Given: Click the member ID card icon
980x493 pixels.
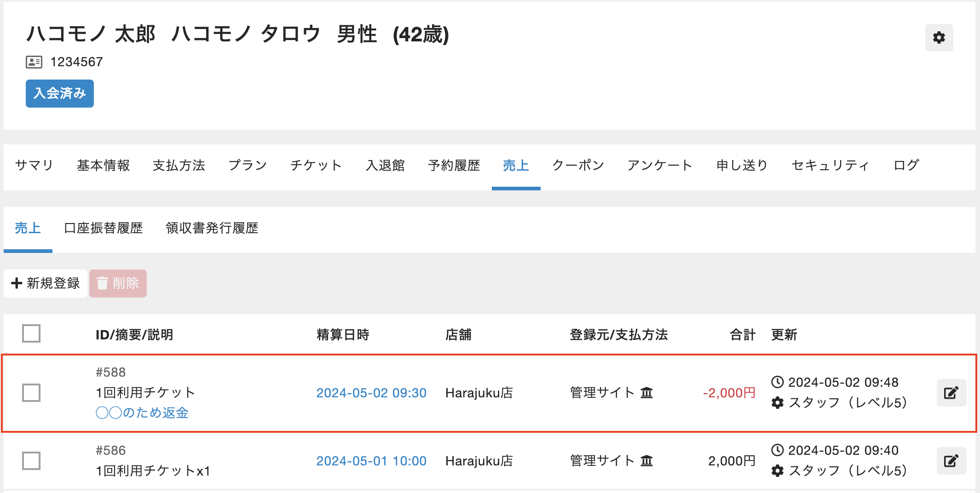Looking at the screenshot, I should tap(34, 62).
